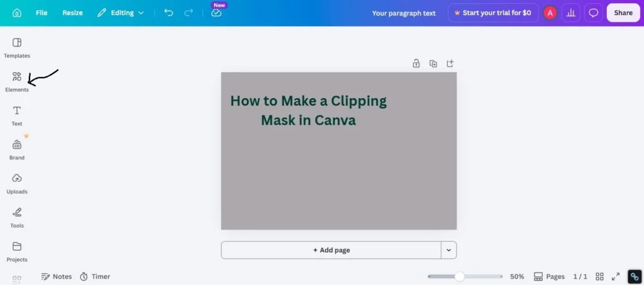Image resolution: width=644 pixels, height=285 pixels.
Task: Open the Templates panel
Action: click(x=17, y=48)
